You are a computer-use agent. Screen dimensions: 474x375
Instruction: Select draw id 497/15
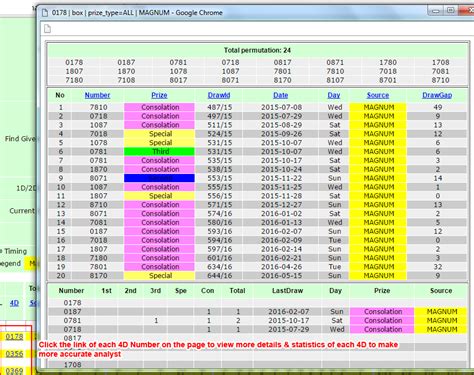[220, 116]
